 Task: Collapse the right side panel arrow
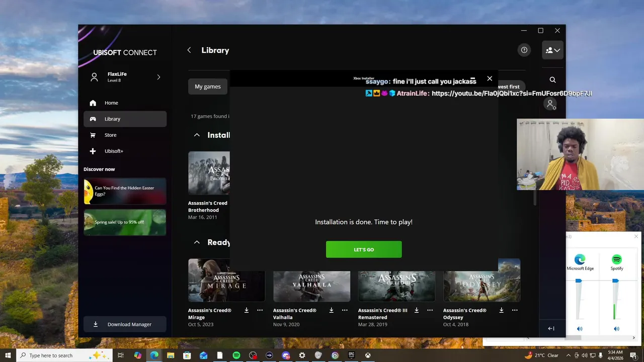[x=551, y=328]
